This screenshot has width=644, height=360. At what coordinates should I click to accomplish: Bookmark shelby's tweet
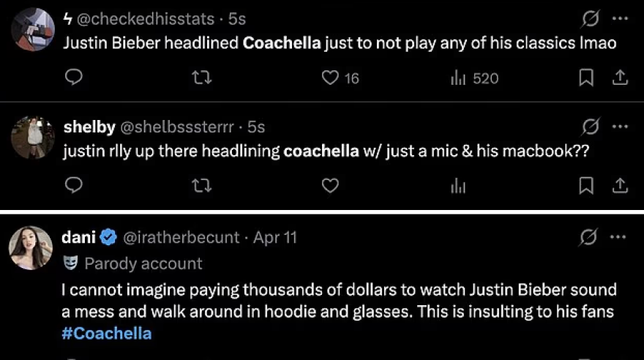585,187
